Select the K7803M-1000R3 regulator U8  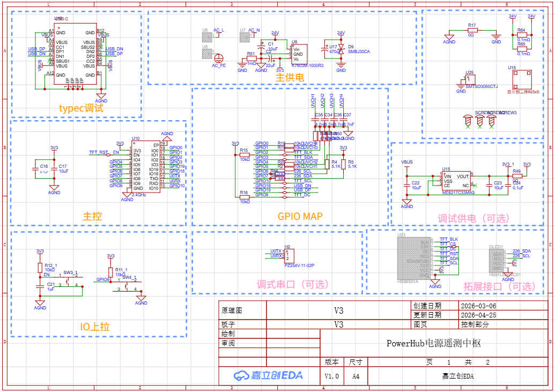pyautogui.click(x=299, y=54)
